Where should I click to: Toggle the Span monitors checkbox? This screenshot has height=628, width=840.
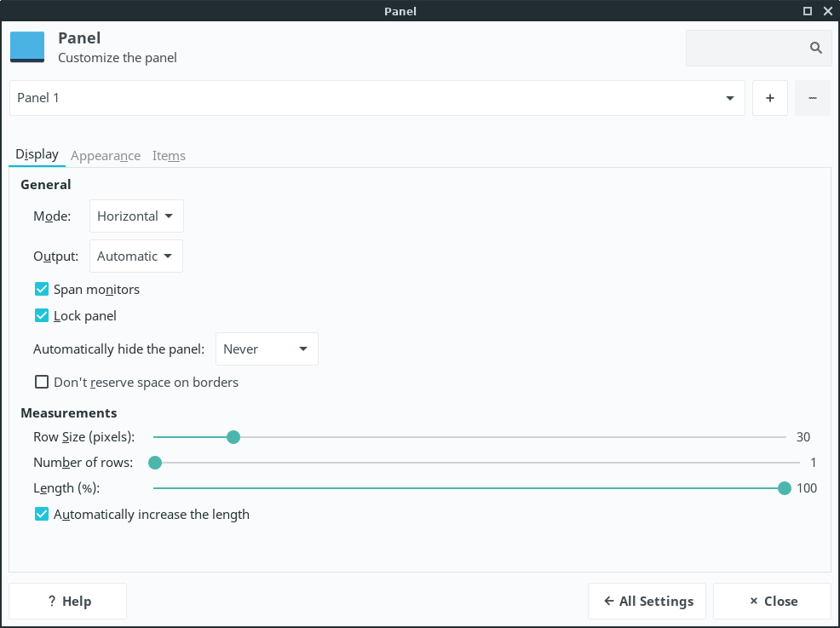(42, 290)
